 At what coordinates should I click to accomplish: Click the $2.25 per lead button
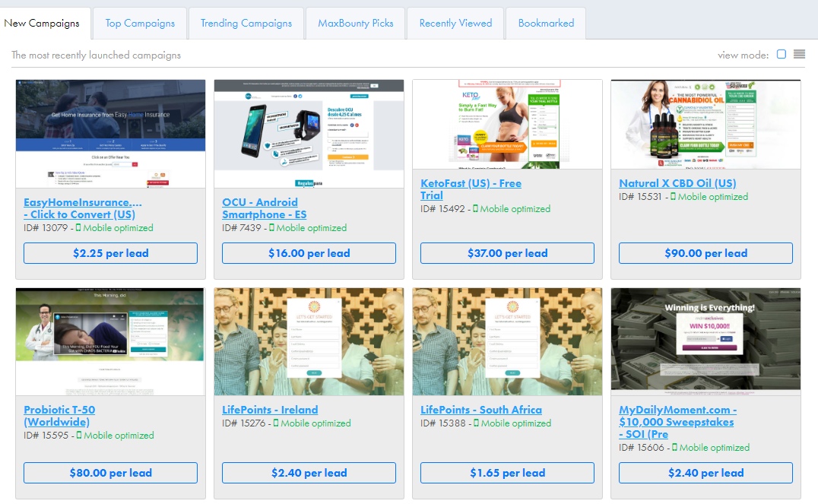(110, 253)
